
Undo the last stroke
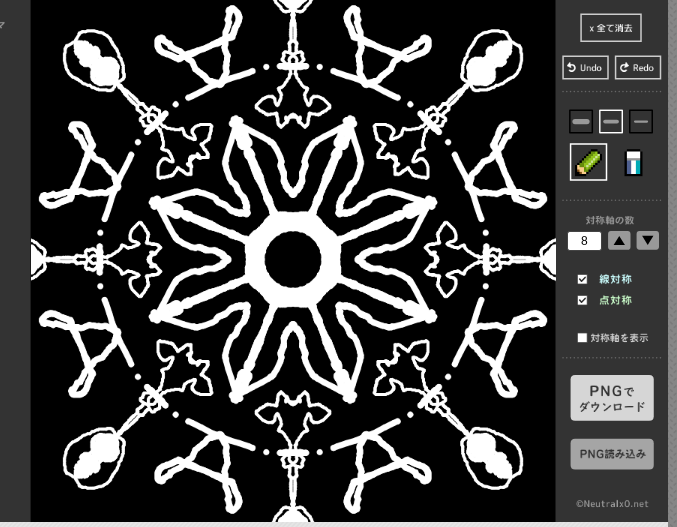584,68
